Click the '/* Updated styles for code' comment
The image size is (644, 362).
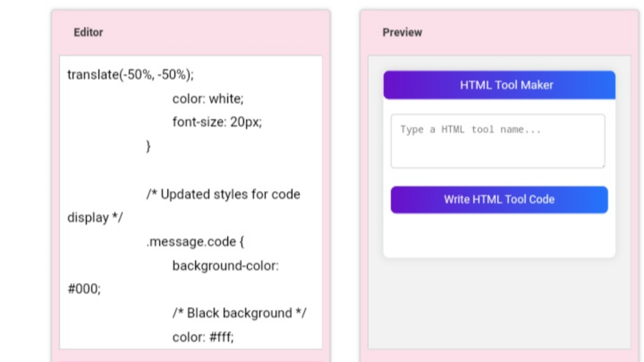tap(223, 194)
